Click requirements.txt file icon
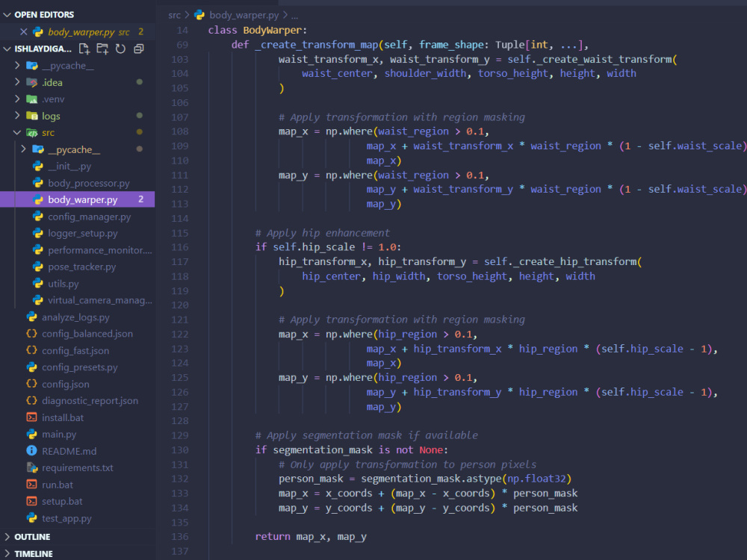Image resolution: width=747 pixels, height=560 pixels. coord(31,467)
